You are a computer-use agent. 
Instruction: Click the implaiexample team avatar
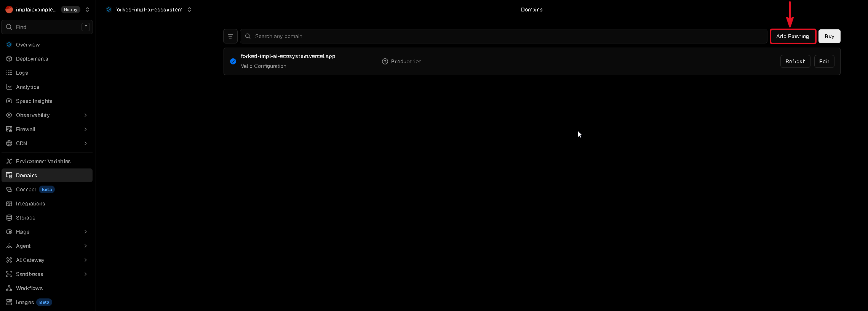[x=9, y=10]
